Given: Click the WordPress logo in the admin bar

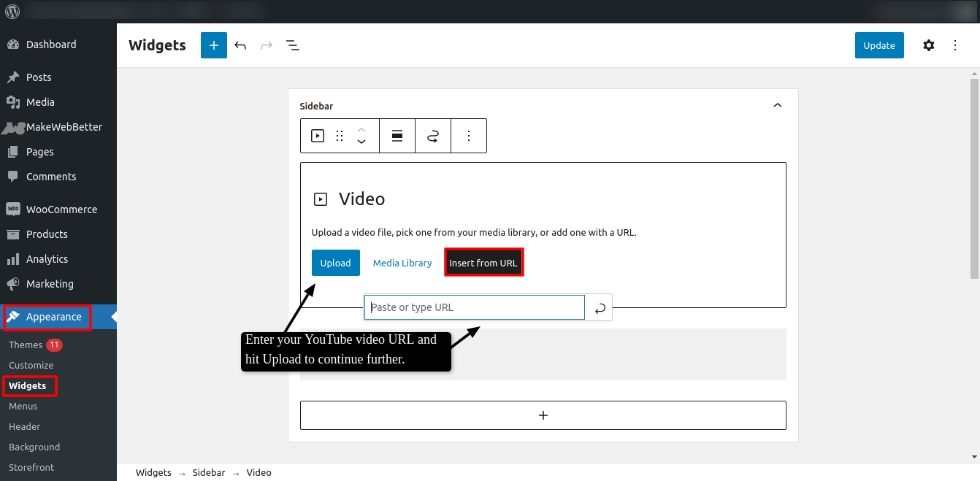Looking at the screenshot, I should [12, 11].
